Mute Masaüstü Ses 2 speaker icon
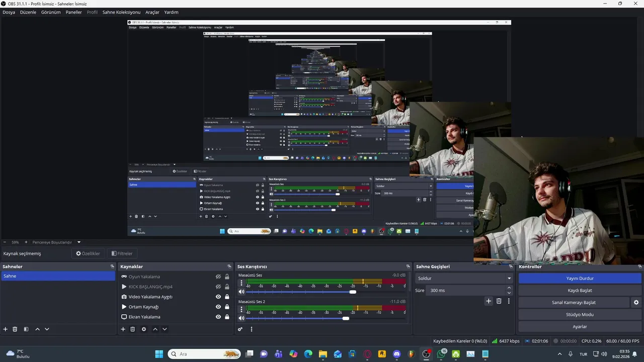Screen dimensions: 644x362 242,318
